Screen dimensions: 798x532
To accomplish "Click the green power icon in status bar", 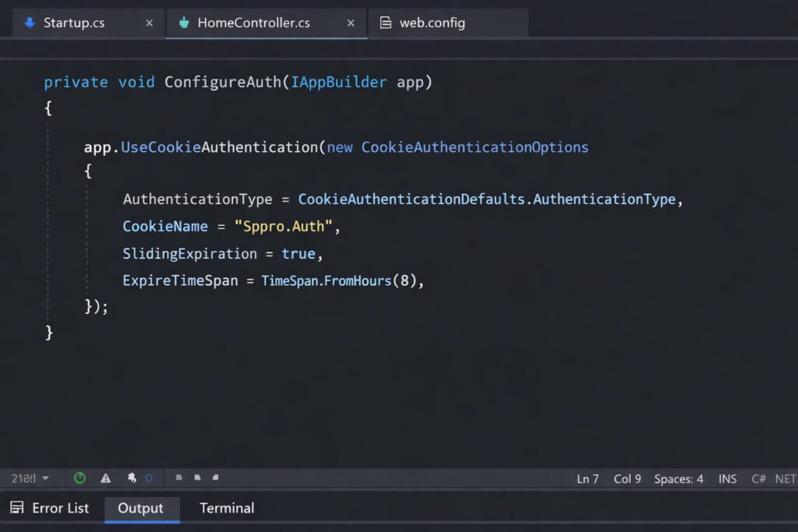I will pos(79,478).
